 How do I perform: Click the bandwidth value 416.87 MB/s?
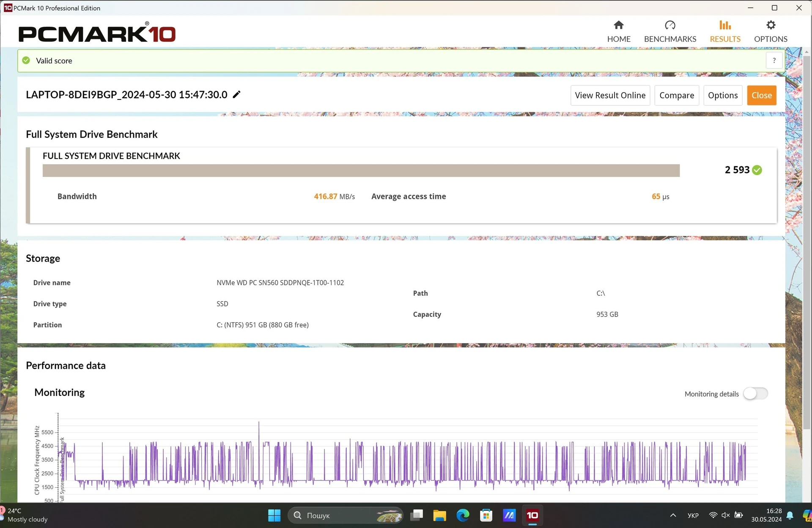pyautogui.click(x=334, y=196)
